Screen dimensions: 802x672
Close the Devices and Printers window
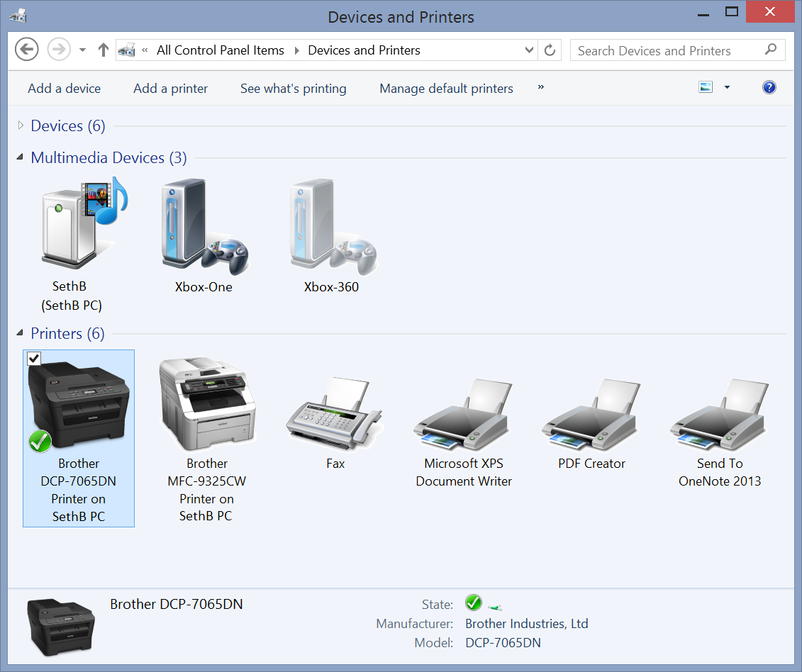pos(770,12)
